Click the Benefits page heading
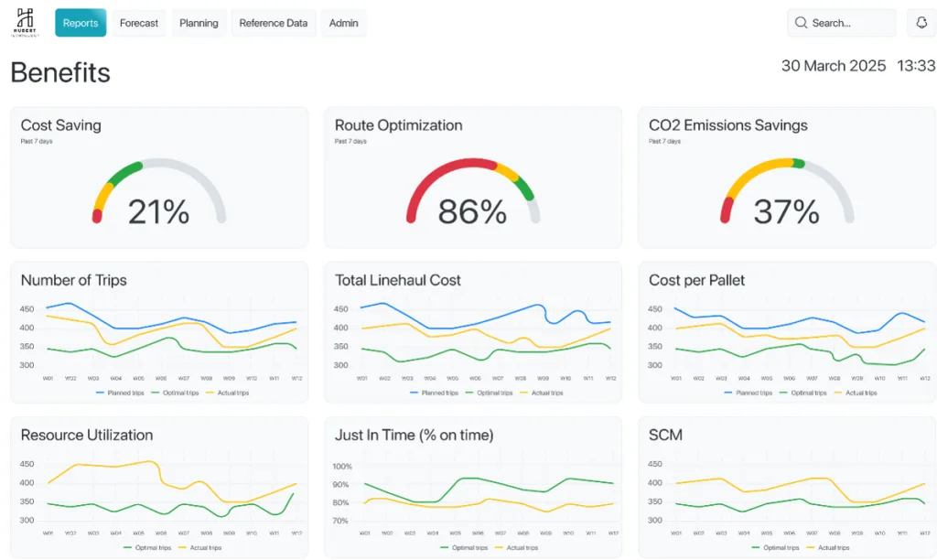The height and width of the screenshot is (560, 937). coord(60,72)
